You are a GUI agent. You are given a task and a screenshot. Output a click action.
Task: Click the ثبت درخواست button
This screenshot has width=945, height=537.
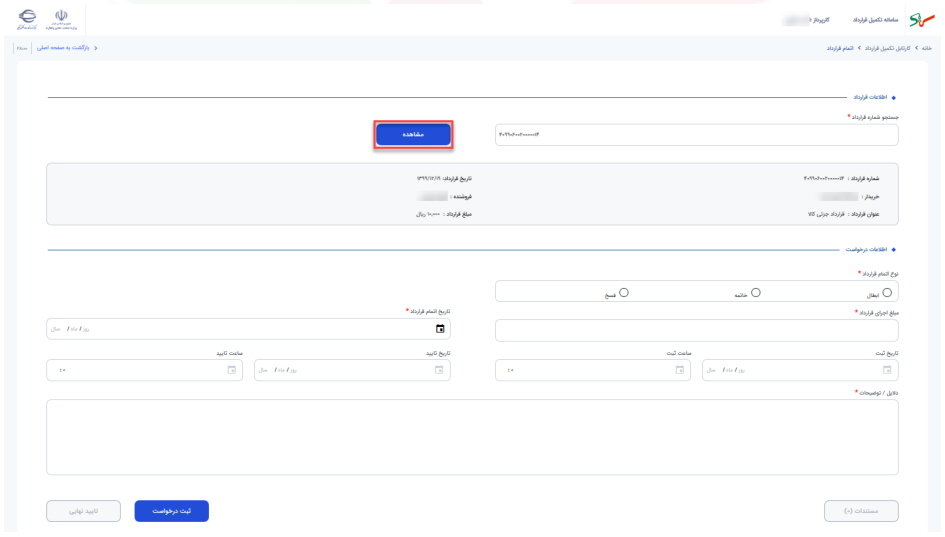pyautogui.click(x=172, y=511)
